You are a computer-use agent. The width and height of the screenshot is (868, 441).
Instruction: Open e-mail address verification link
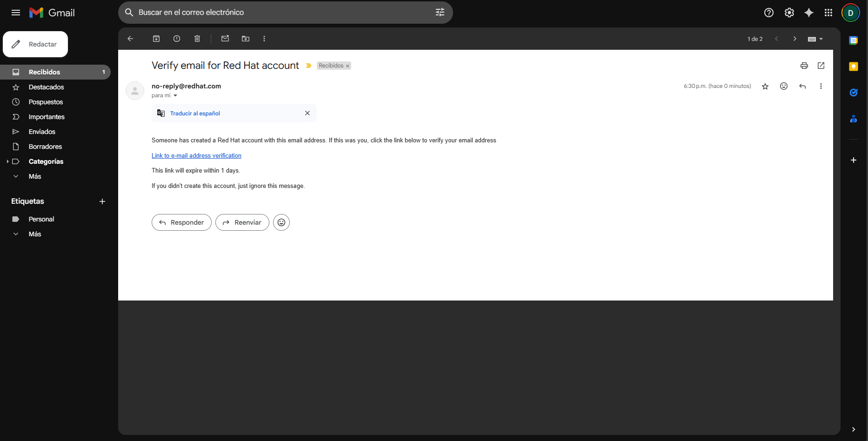tap(196, 155)
